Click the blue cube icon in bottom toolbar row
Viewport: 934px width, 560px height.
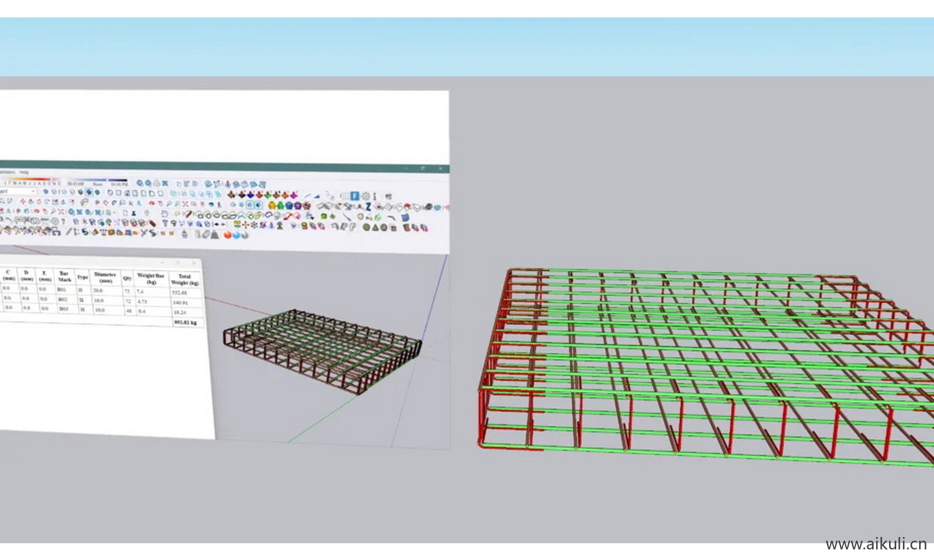(x=236, y=235)
